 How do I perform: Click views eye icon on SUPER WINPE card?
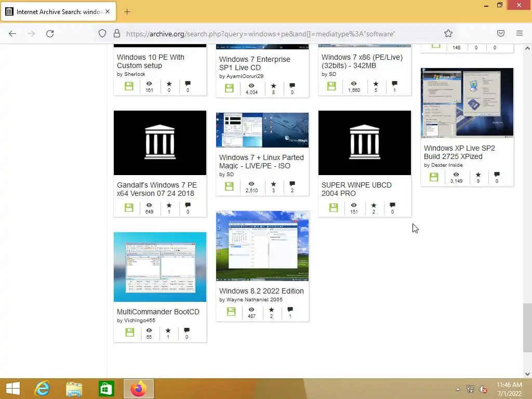click(354, 205)
